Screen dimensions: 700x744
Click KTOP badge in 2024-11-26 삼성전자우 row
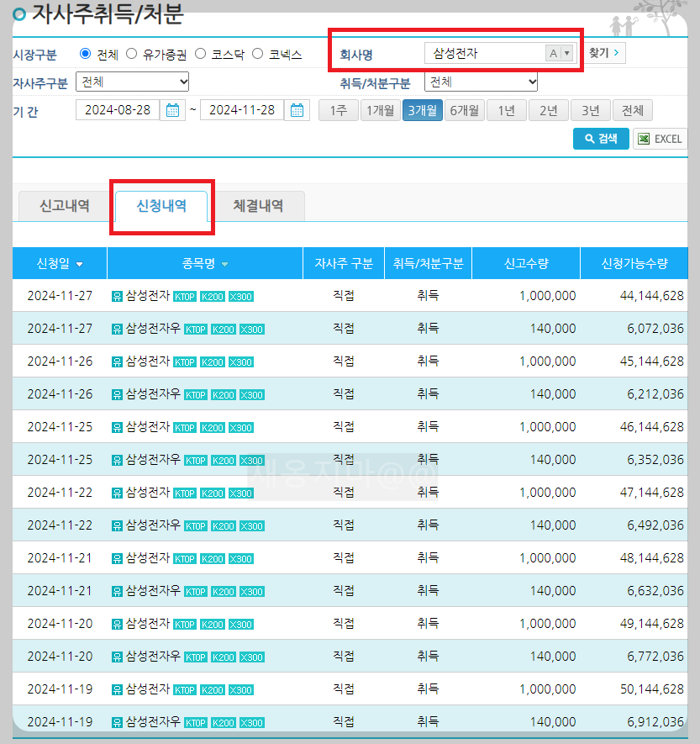196,395
